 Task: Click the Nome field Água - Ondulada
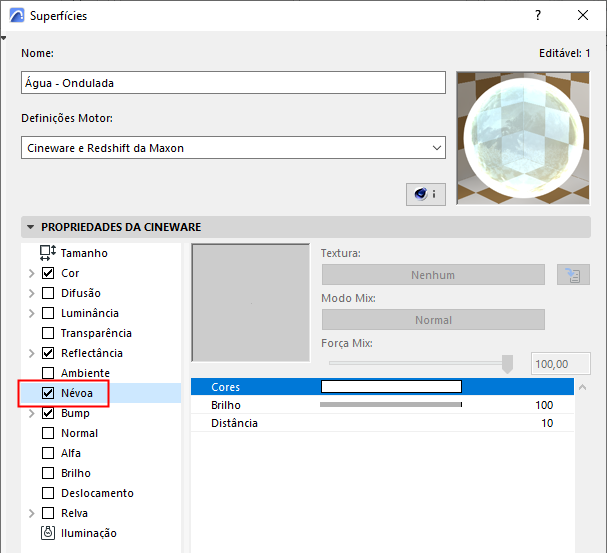[233, 82]
